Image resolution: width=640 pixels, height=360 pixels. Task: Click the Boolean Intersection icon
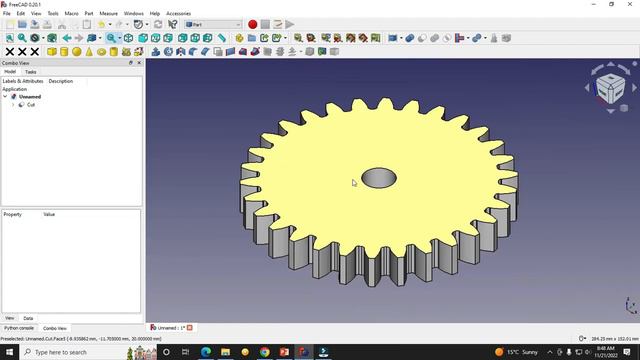447,38
